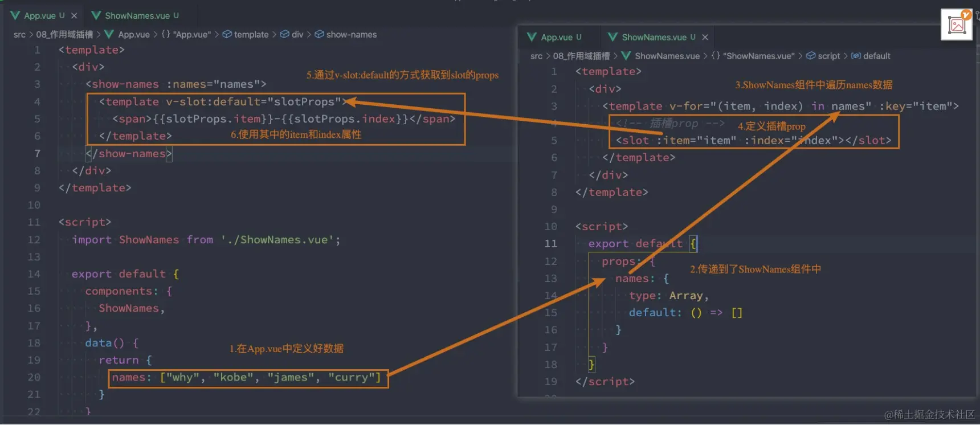The width and height of the screenshot is (980, 425).
Task: Open 08_作用域插槽 folder breadcrumb in left editor
Action: pyautogui.click(x=64, y=35)
